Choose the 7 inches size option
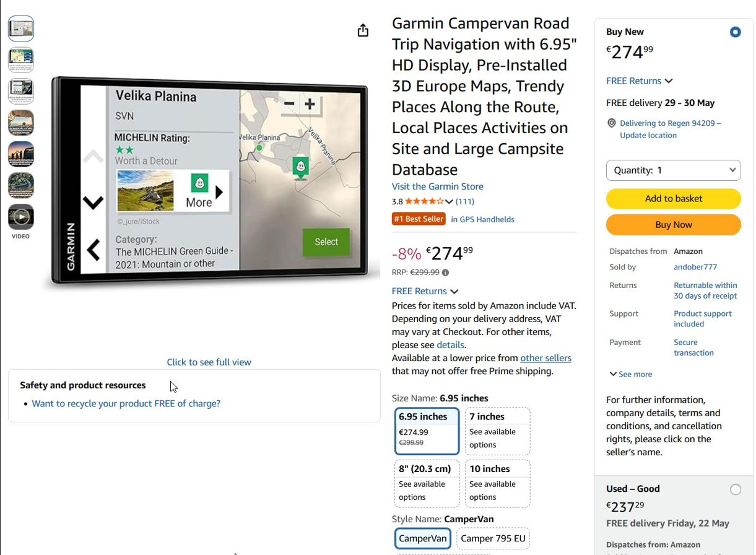Viewport: 756px width, 555px height. click(x=498, y=431)
